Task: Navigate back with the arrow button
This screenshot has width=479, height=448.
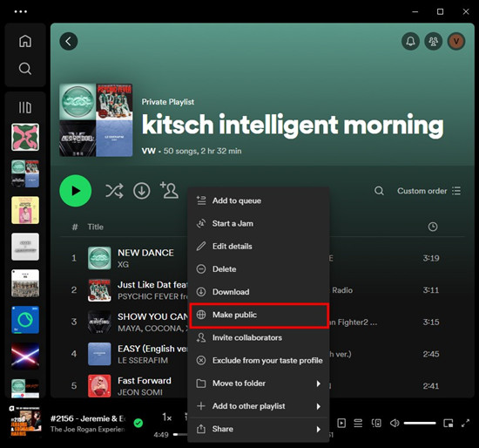Action: coord(69,41)
